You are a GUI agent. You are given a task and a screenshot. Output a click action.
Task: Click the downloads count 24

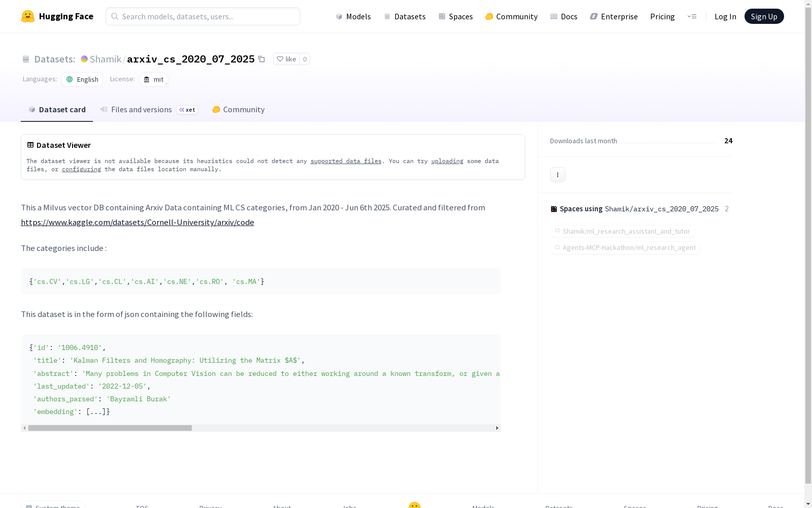click(728, 141)
